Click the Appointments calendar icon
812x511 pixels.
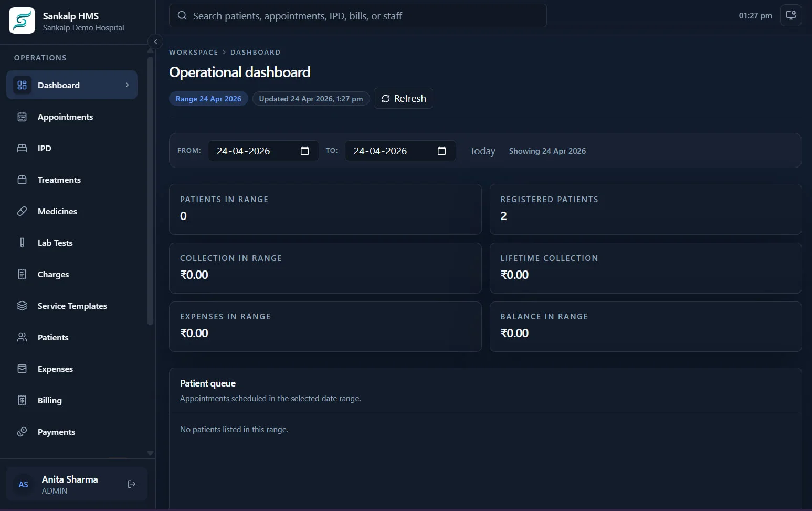(22, 117)
